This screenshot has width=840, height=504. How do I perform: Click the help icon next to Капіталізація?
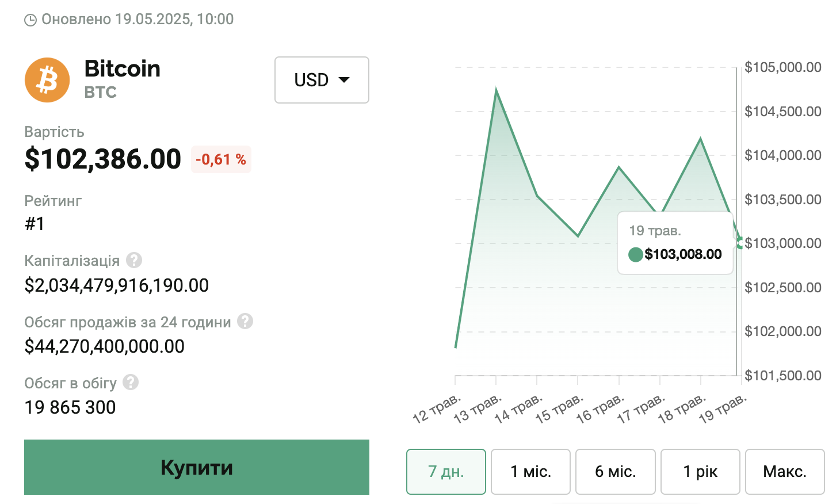[134, 260]
